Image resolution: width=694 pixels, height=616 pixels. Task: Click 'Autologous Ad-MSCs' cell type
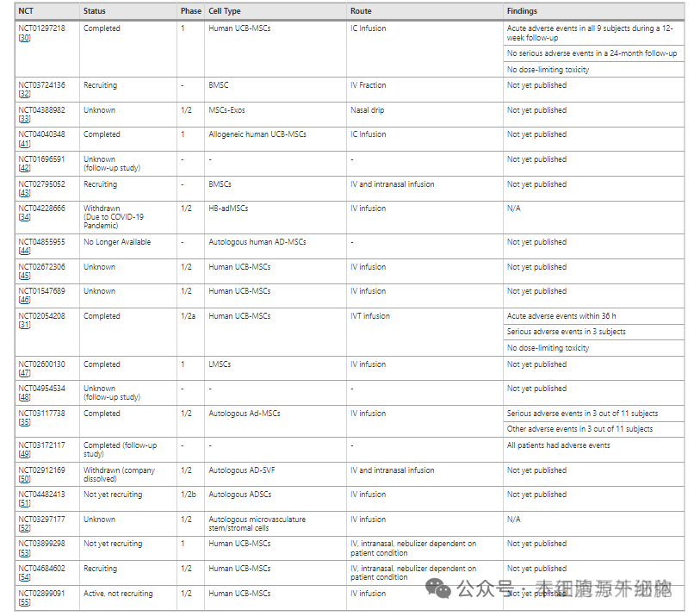[245, 414]
